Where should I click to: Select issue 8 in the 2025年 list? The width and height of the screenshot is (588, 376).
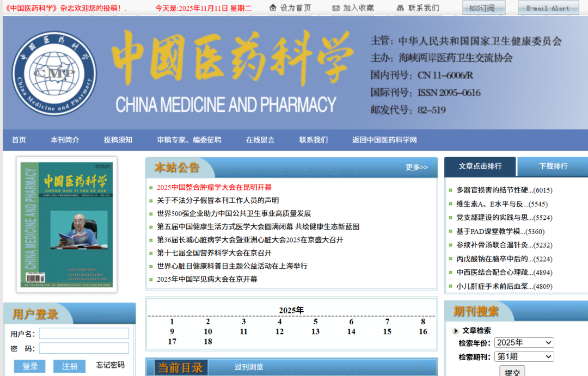[x=423, y=322]
